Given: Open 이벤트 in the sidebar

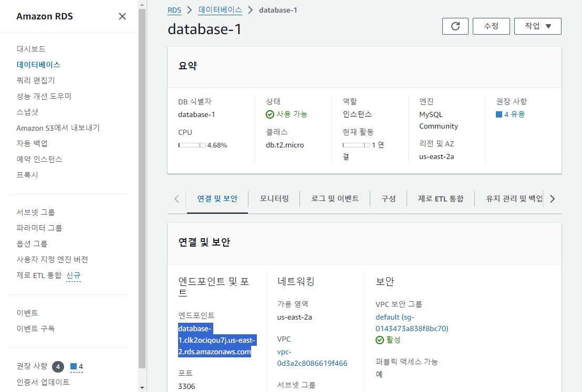Looking at the screenshot, I should pos(27,313).
